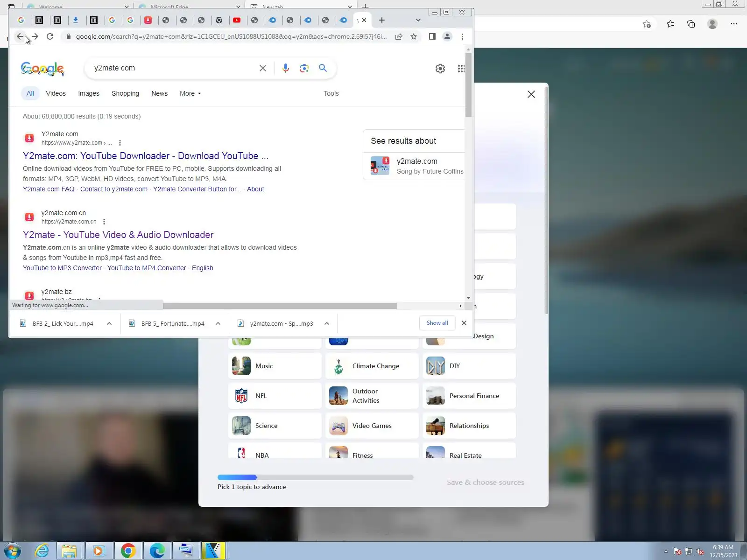Open Windows Explorer from the taskbar
The height and width of the screenshot is (560, 747).
pyautogui.click(x=69, y=551)
